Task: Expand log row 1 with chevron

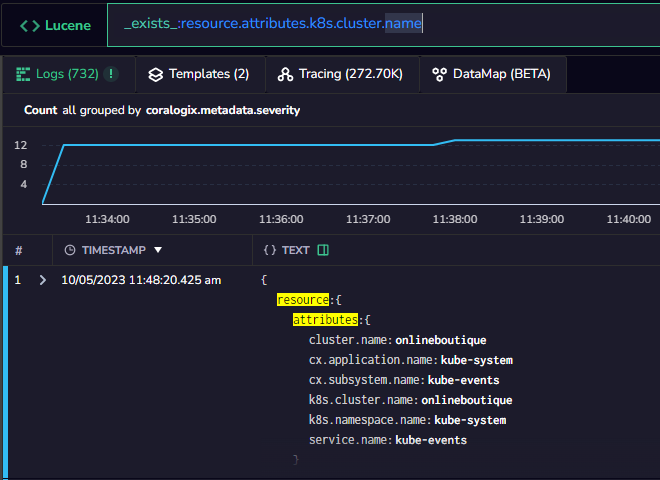Action: (43, 280)
